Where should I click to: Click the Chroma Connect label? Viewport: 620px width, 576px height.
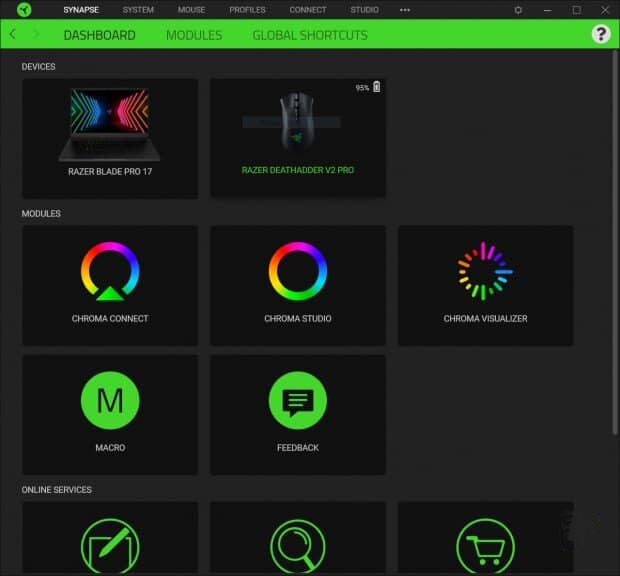pos(110,319)
